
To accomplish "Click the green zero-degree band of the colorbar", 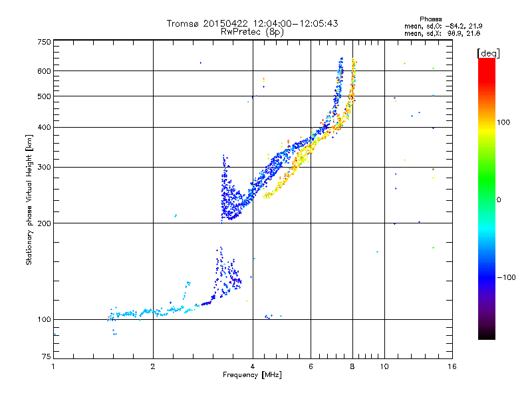I will click(487, 199).
